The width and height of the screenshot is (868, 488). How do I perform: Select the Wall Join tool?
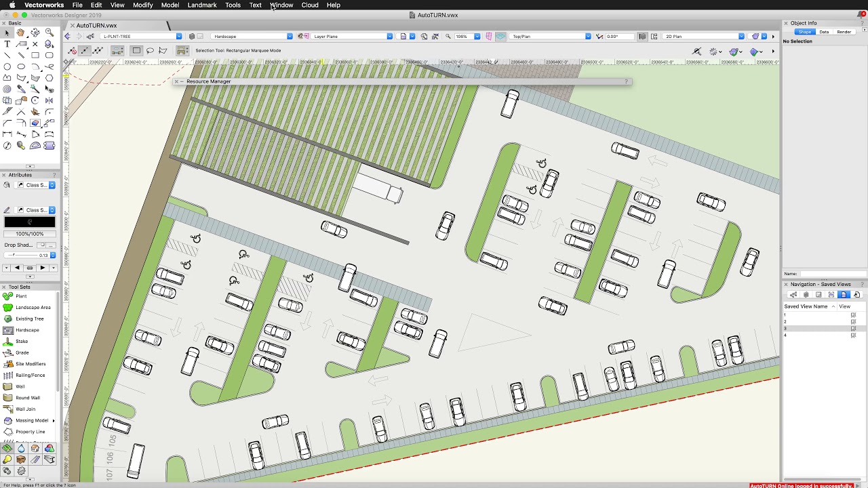[x=20, y=409]
